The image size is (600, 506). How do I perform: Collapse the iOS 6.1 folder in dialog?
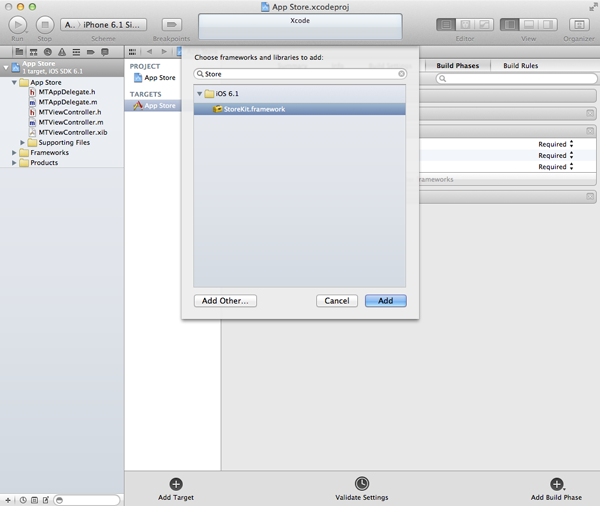[199, 94]
